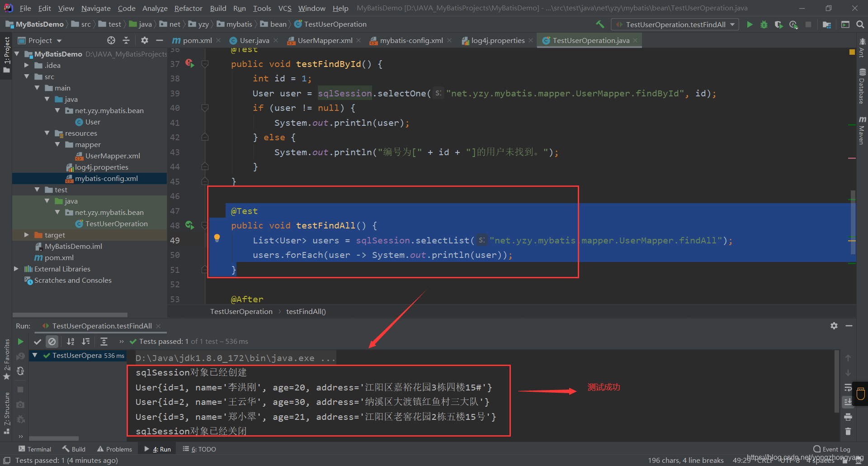The width and height of the screenshot is (868, 466).
Task: Run TestUserOperation.testFindAll with green play icon
Action: pos(750,24)
